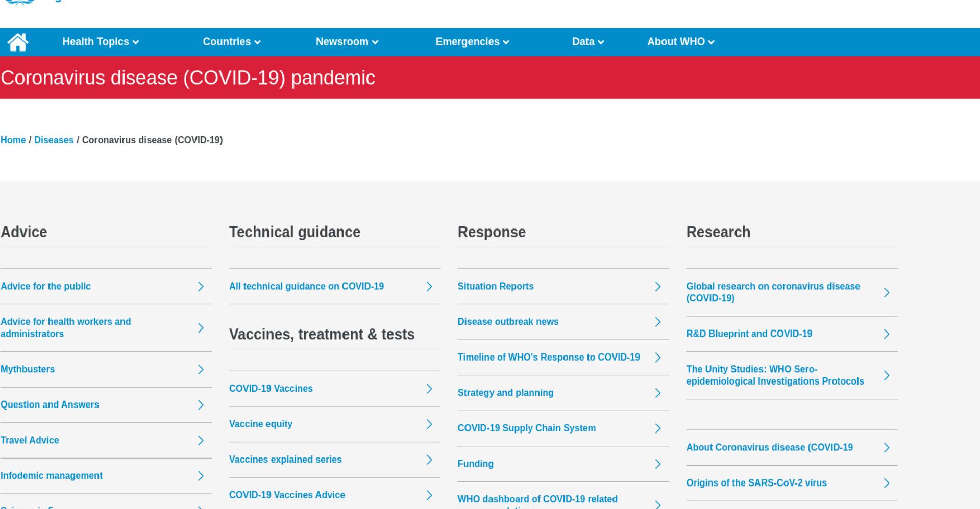
Task: Open Infodemic management link
Action: [52, 475]
